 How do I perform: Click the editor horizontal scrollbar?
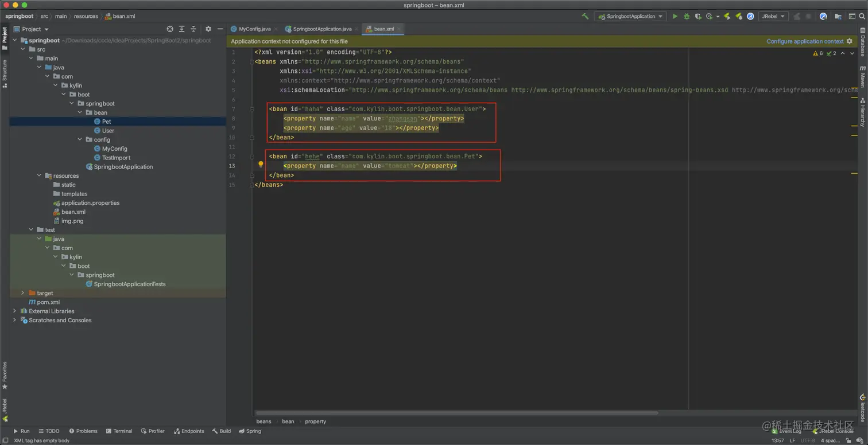[457, 413]
